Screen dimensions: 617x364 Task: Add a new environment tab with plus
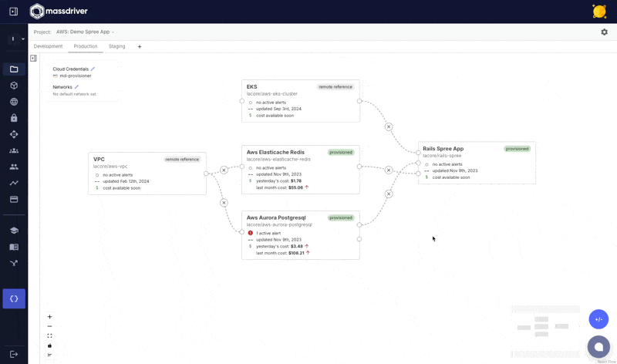click(140, 46)
